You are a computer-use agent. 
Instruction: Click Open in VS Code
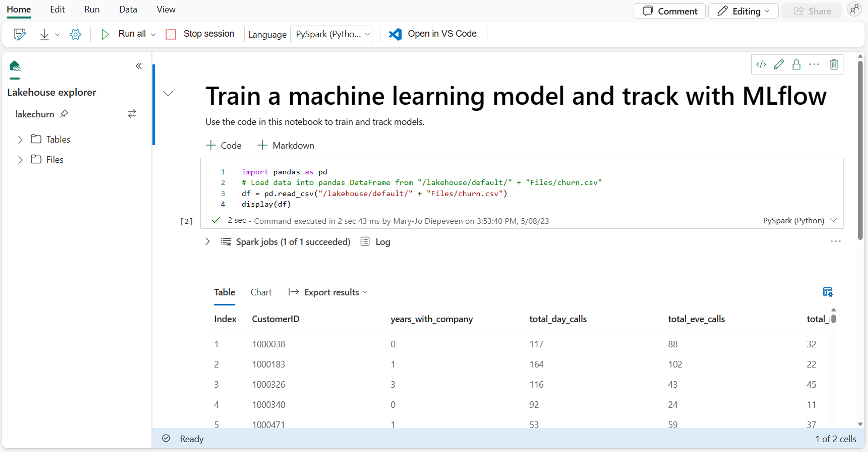point(433,34)
